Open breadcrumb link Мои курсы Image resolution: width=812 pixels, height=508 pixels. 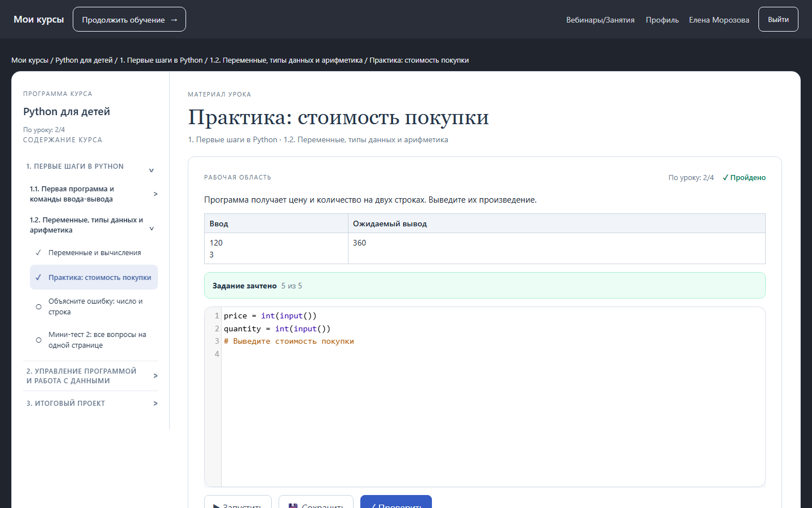(30, 60)
